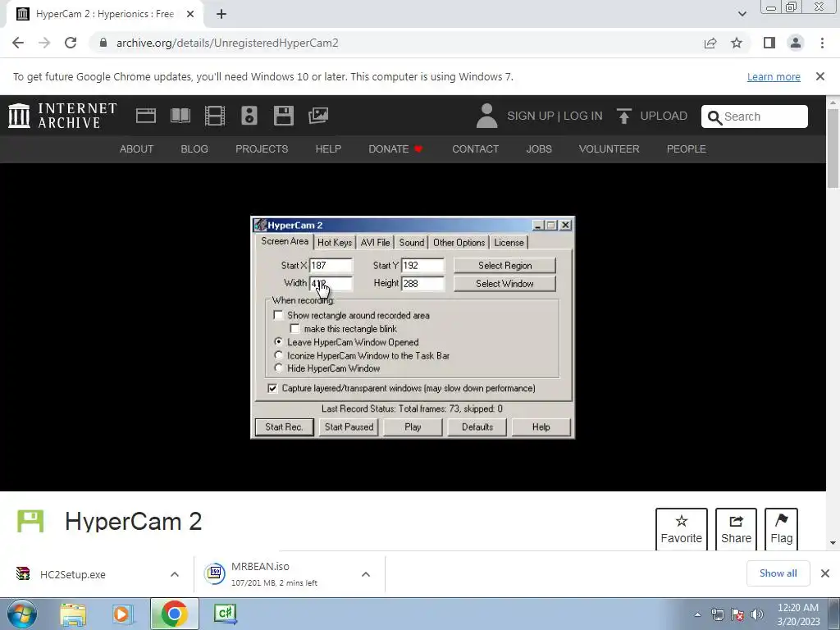840x630 pixels.
Task: Expand HC2Setup.exe download options
Action: (x=175, y=574)
